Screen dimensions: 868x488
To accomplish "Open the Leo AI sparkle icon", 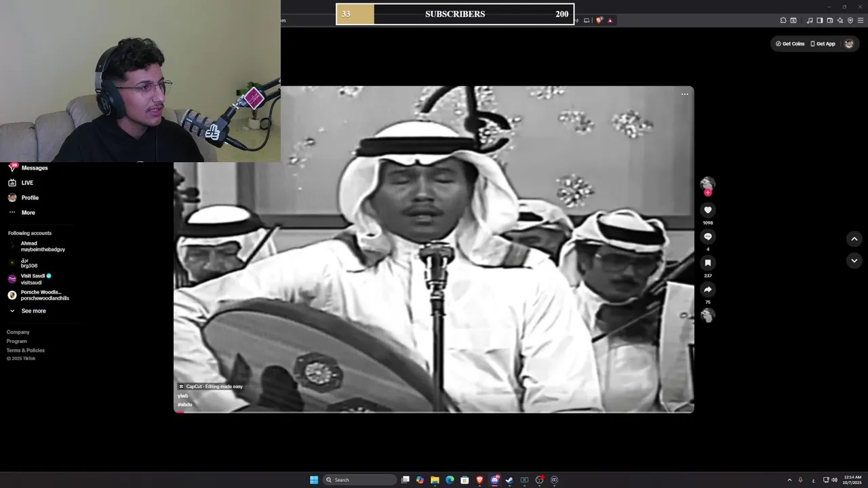I will pyautogui.click(x=840, y=20).
